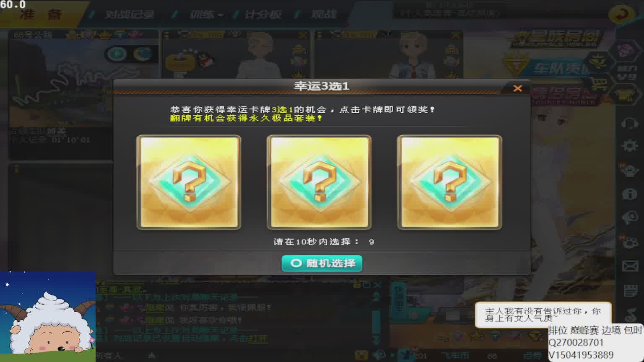Click the play button on map preview

[117, 53]
